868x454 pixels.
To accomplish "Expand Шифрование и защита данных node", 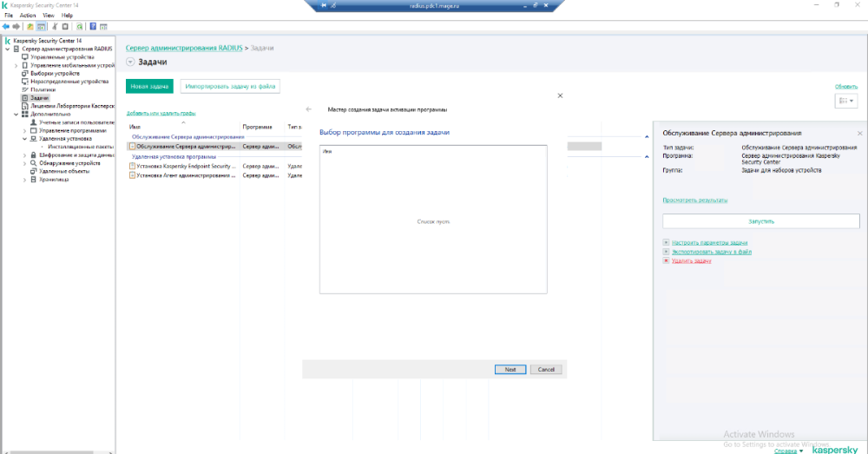I will (x=24, y=155).
